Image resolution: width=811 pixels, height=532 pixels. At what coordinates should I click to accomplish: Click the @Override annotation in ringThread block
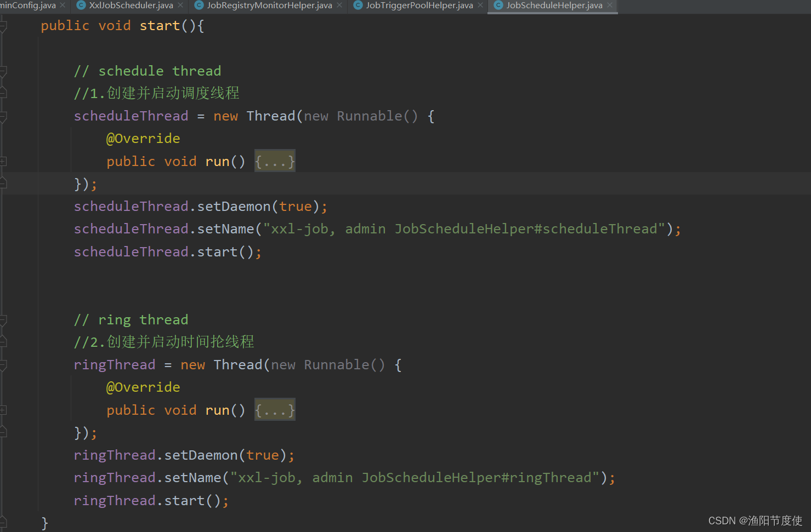[x=143, y=387]
